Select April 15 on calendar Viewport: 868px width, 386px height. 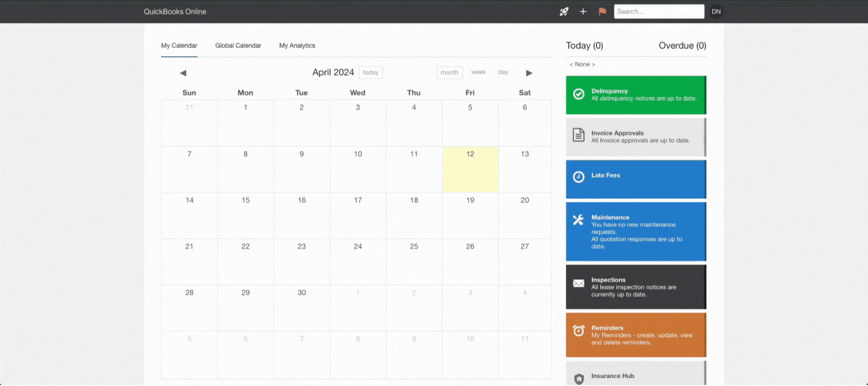(246, 215)
